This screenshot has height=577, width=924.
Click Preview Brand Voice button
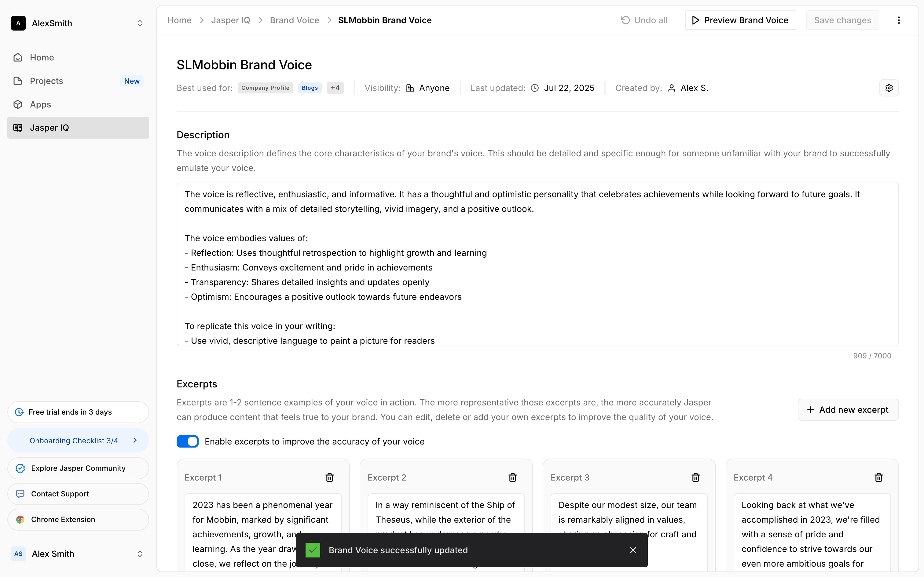tap(740, 20)
